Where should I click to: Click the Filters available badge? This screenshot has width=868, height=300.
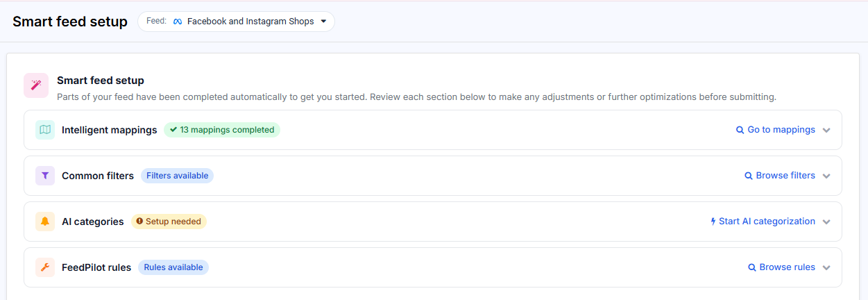(x=177, y=176)
